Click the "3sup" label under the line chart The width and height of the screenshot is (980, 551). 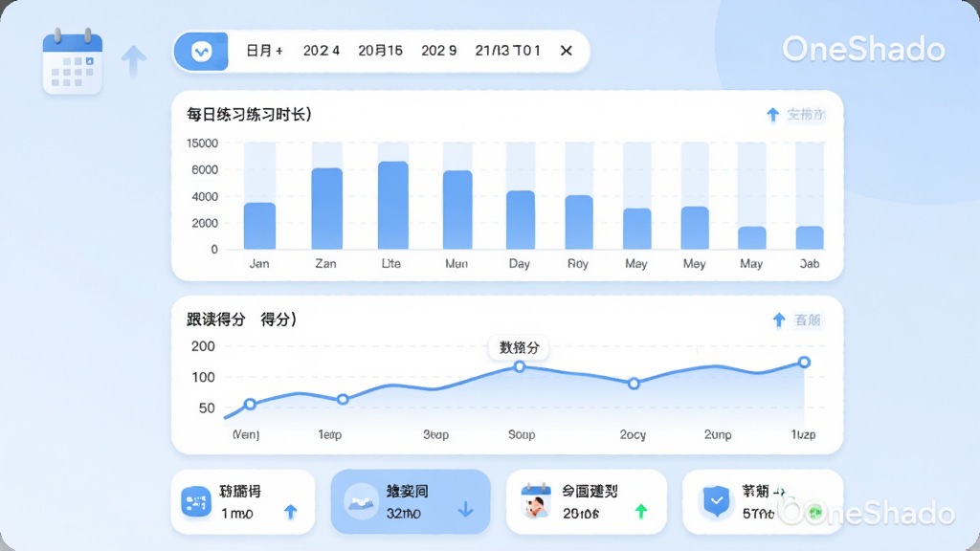435,434
